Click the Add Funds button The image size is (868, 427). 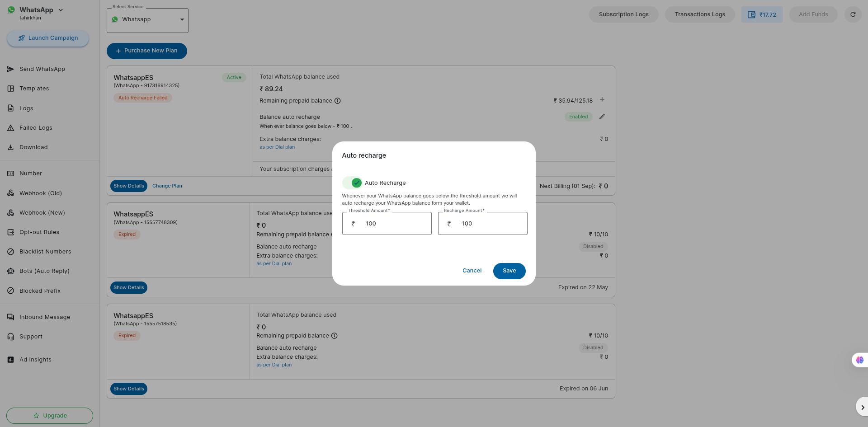[x=813, y=14]
